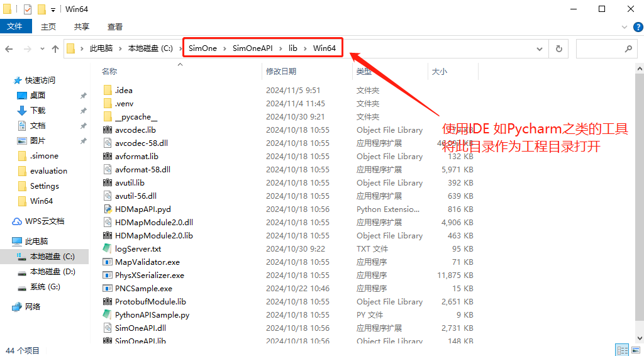Viewport: 644px width, 356px height.
Task: Switch to details view icon in status bar
Action: (622, 350)
